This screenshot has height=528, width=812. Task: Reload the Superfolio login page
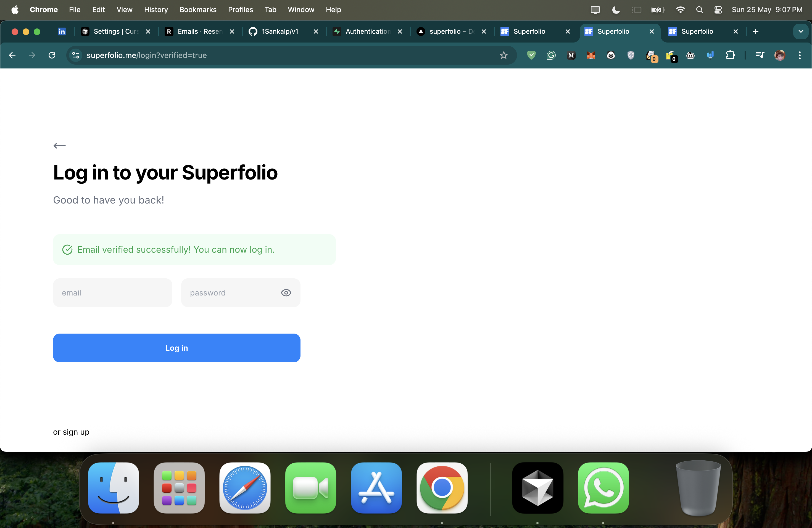[52, 55]
